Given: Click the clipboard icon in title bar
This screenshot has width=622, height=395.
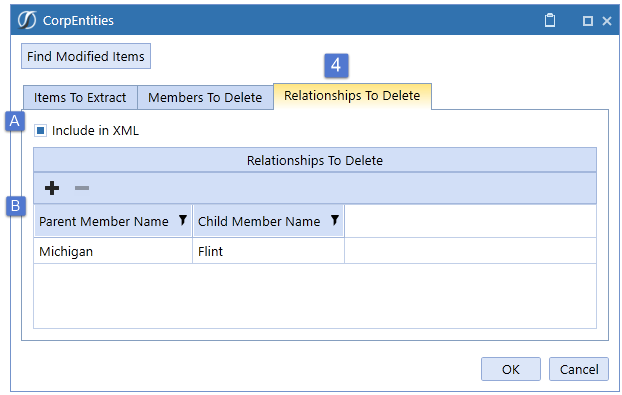Looking at the screenshot, I should pyautogui.click(x=550, y=20).
